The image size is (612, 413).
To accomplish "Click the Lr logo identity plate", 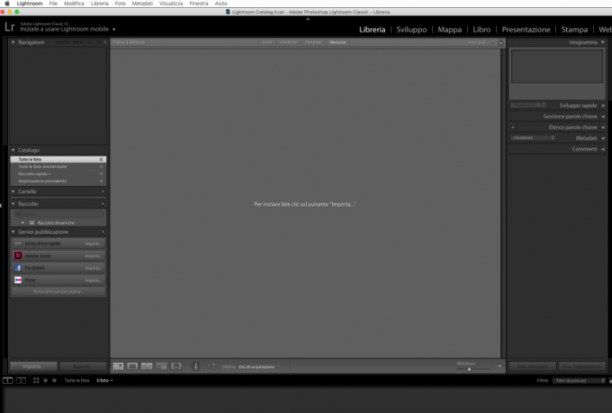I will 10,27.
